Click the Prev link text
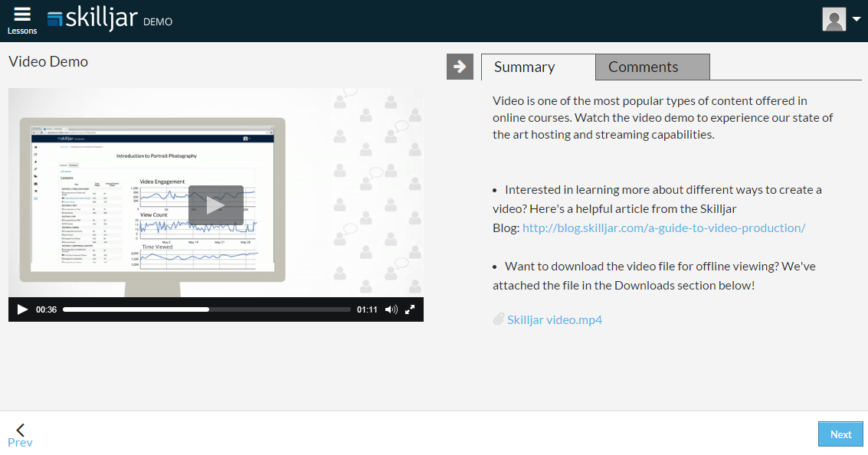868x455 pixels. (x=20, y=443)
